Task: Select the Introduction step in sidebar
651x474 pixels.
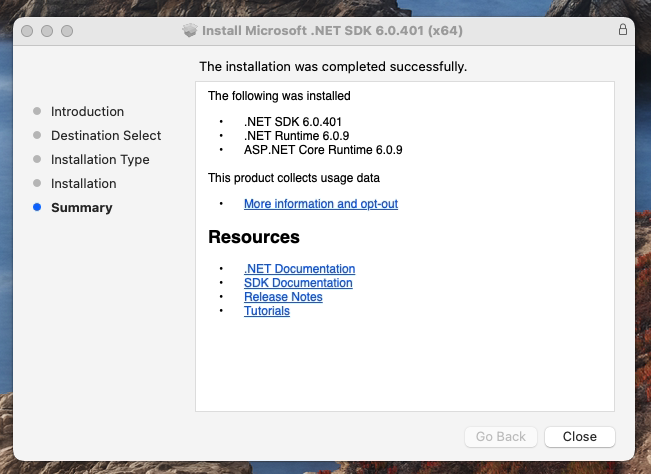Action: pyautogui.click(x=87, y=111)
